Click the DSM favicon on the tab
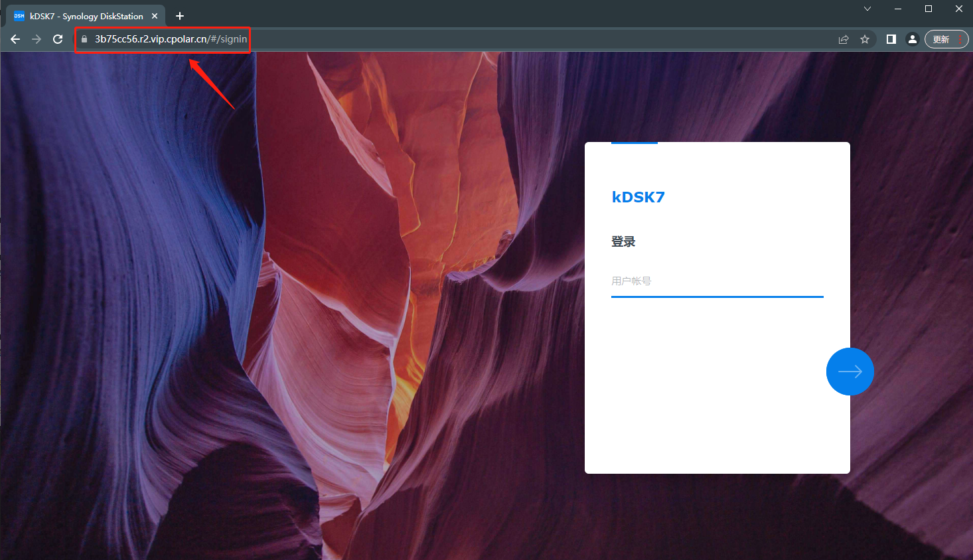 click(19, 16)
